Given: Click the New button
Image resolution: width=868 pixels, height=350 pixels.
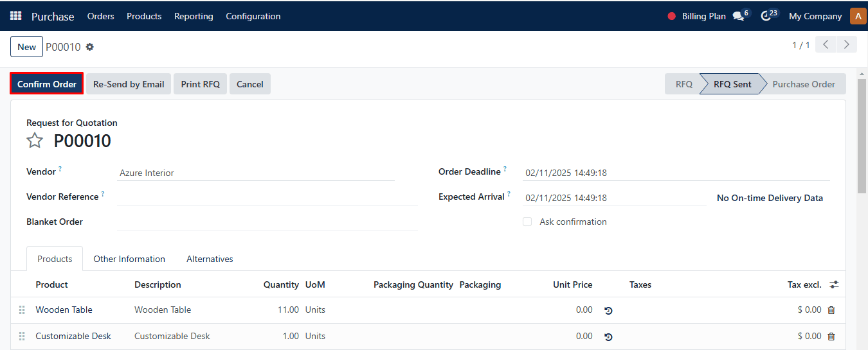Looking at the screenshot, I should tap(27, 47).
